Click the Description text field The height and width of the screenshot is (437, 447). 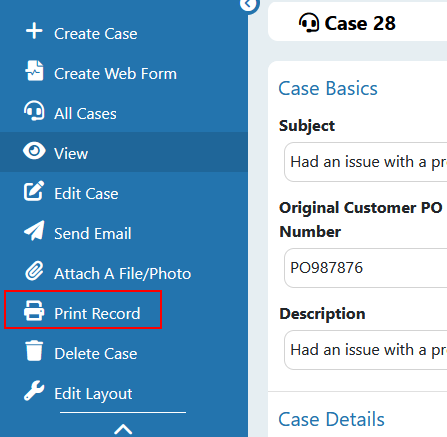coord(366,350)
